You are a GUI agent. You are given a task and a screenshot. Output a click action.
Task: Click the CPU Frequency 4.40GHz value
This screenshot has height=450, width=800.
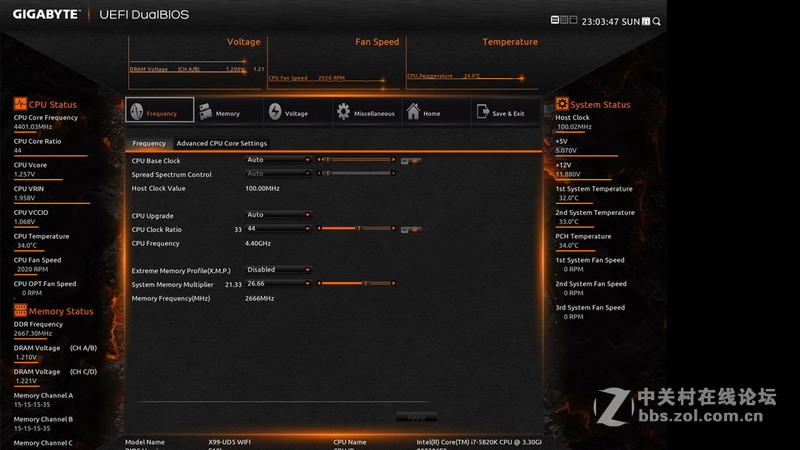click(x=258, y=243)
